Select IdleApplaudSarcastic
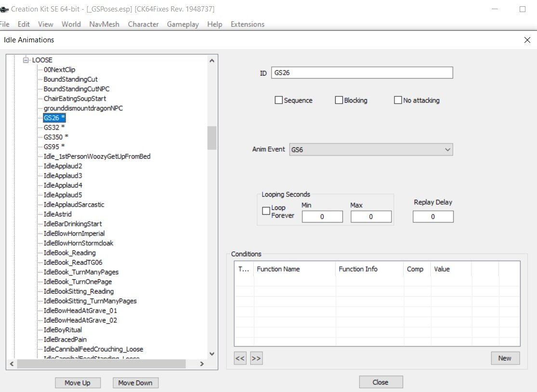537x392 pixels. (x=74, y=204)
